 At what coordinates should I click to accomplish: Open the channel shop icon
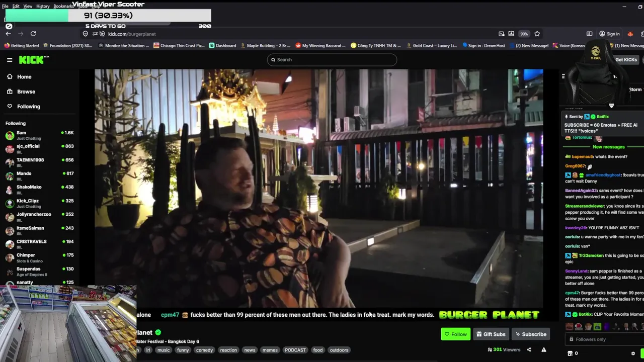570,353
